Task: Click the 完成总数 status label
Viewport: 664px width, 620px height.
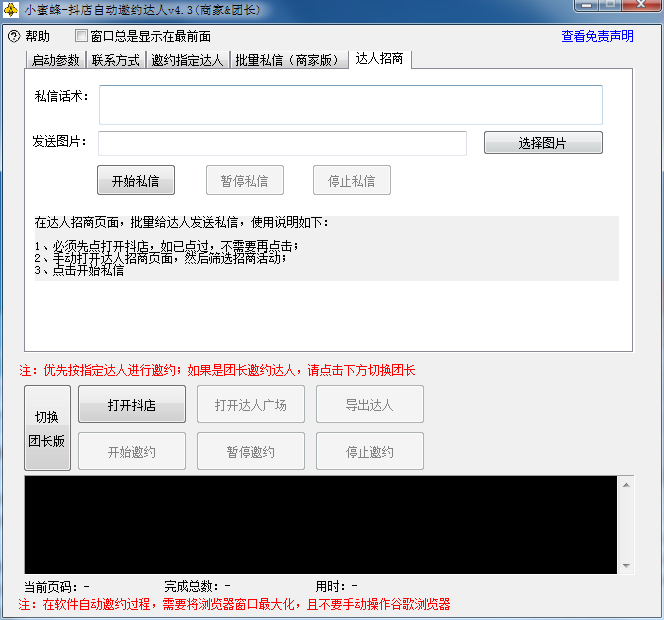Action: pyautogui.click(x=197, y=587)
